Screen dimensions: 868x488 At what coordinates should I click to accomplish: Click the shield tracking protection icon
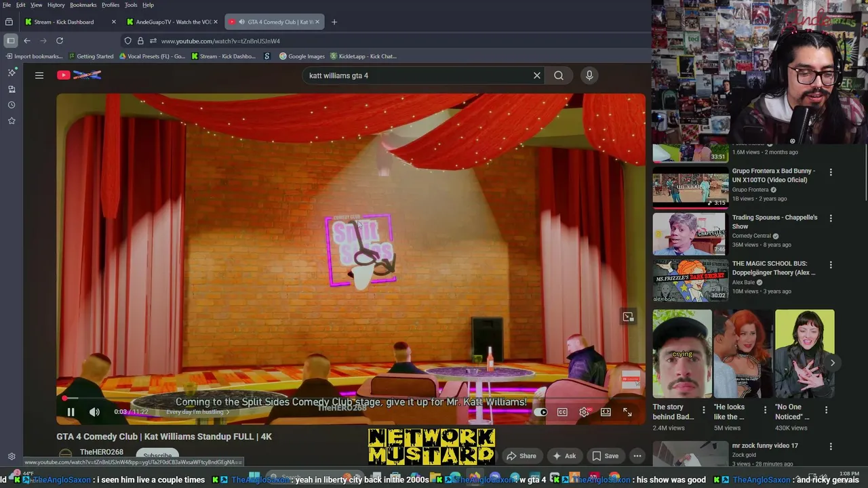click(127, 41)
